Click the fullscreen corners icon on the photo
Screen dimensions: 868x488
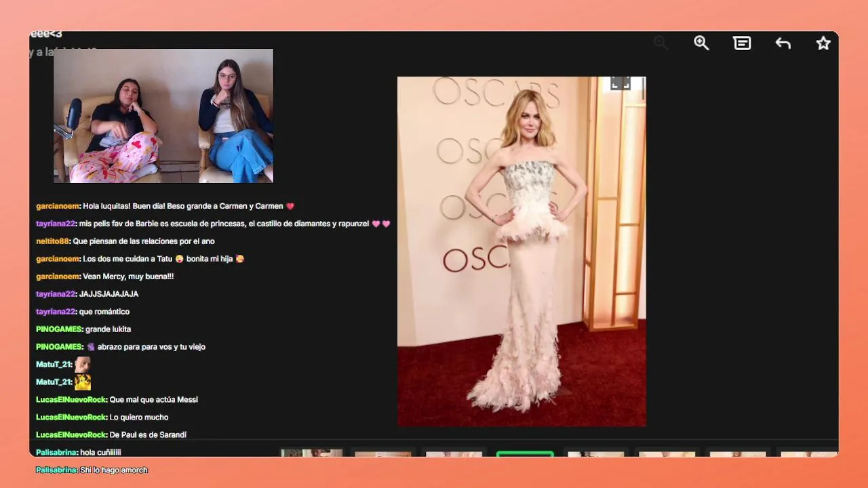pos(620,83)
